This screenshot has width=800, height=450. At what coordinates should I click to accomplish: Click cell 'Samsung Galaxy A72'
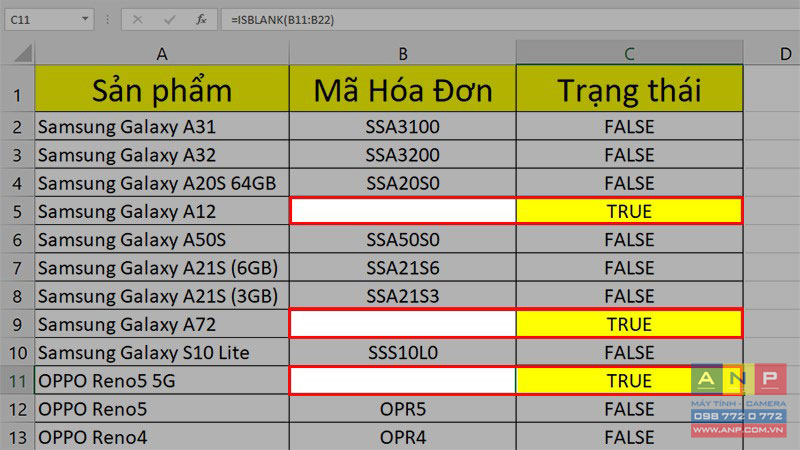pos(162,324)
